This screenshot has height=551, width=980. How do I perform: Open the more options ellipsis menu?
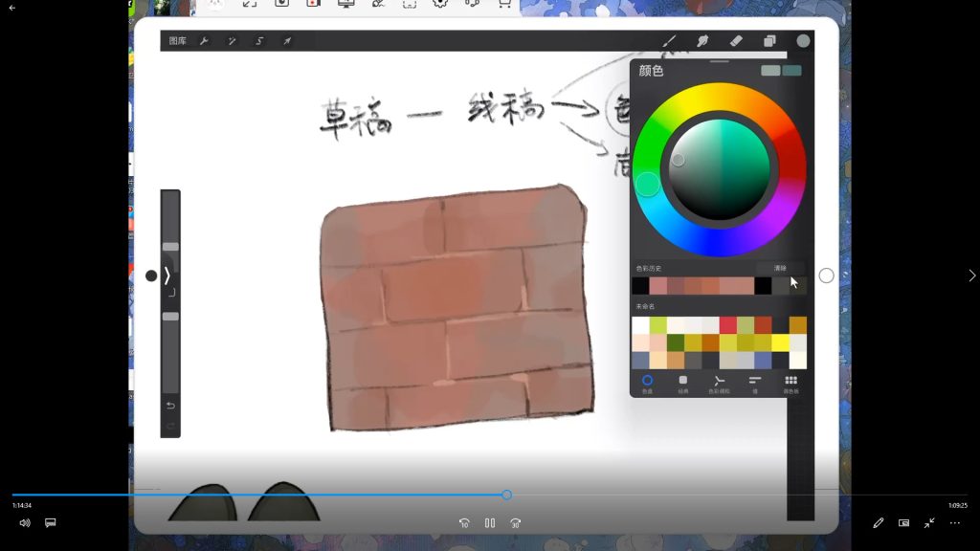click(954, 523)
